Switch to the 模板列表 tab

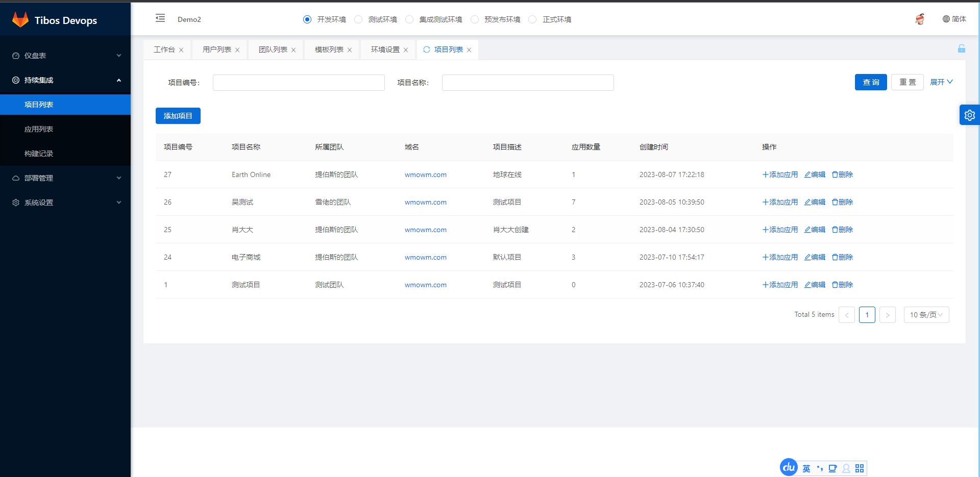(329, 49)
